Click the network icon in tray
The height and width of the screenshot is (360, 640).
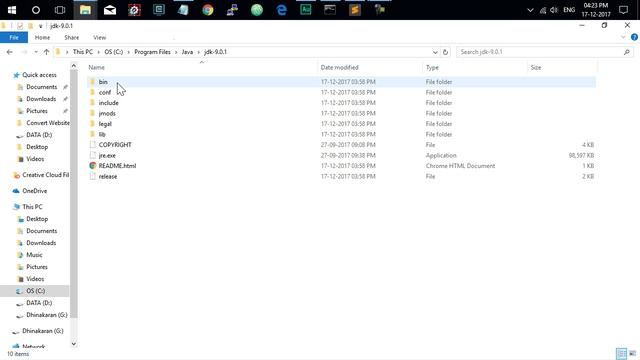coord(542,10)
